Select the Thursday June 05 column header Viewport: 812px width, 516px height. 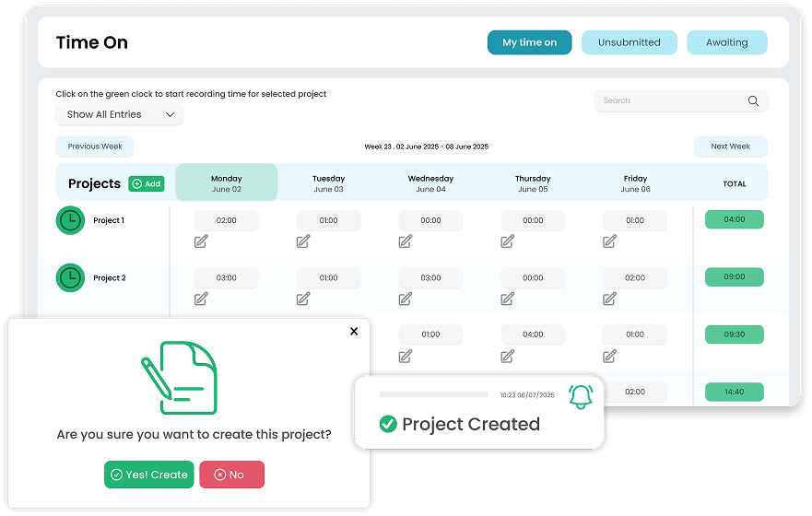coord(533,183)
